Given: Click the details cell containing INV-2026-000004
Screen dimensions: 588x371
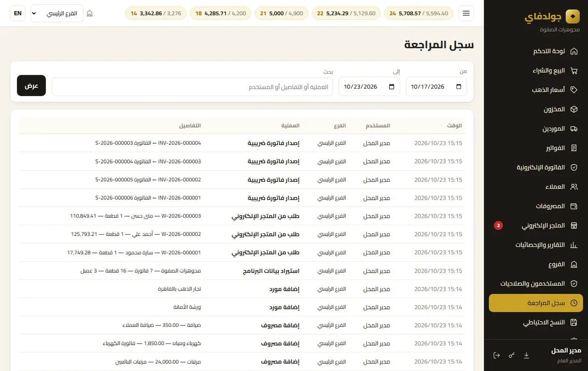Looking at the screenshot, I should click(x=148, y=143).
